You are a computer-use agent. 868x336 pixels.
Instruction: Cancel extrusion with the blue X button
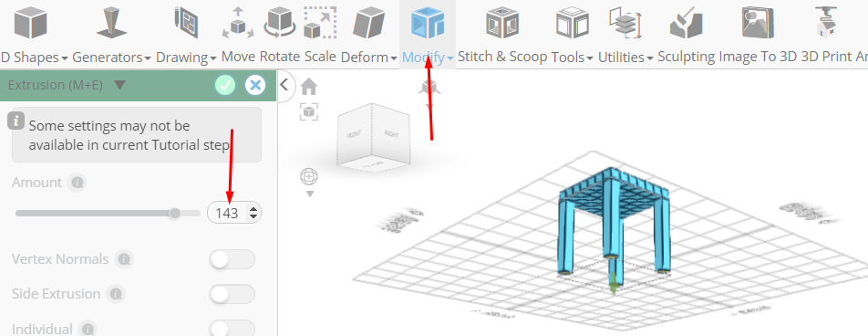[255, 86]
